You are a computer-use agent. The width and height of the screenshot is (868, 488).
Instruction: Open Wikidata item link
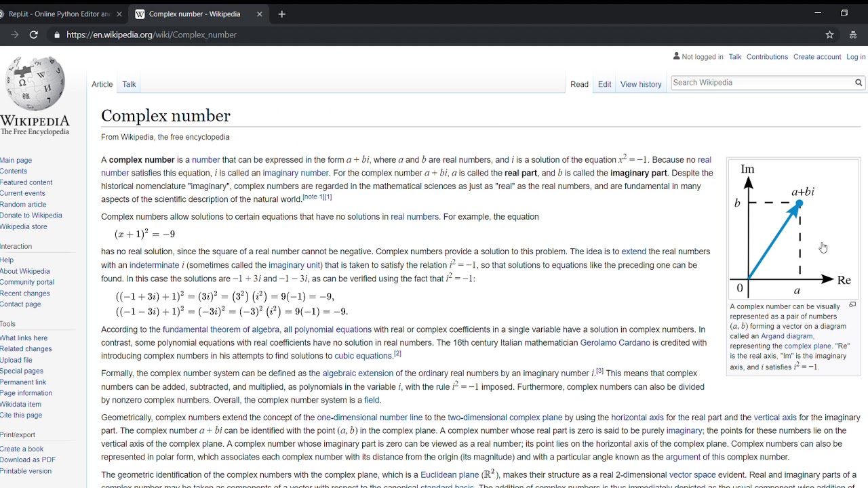(20, 404)
